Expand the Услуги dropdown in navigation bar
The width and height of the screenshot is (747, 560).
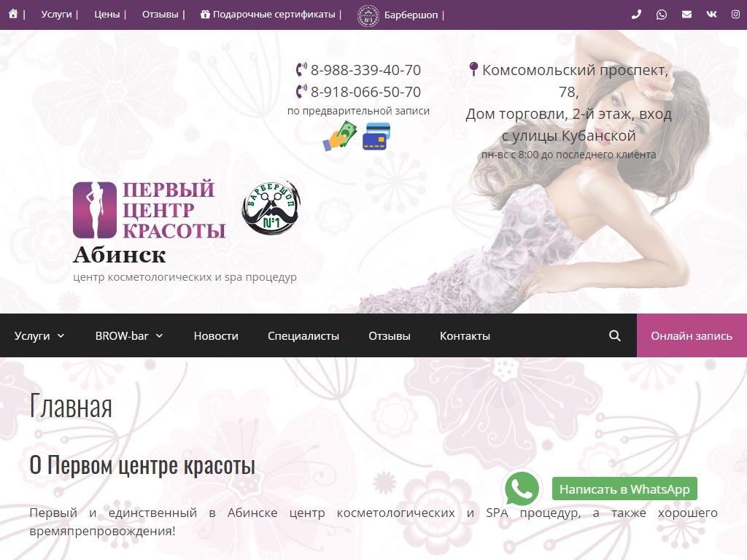(x=39, y=335)
